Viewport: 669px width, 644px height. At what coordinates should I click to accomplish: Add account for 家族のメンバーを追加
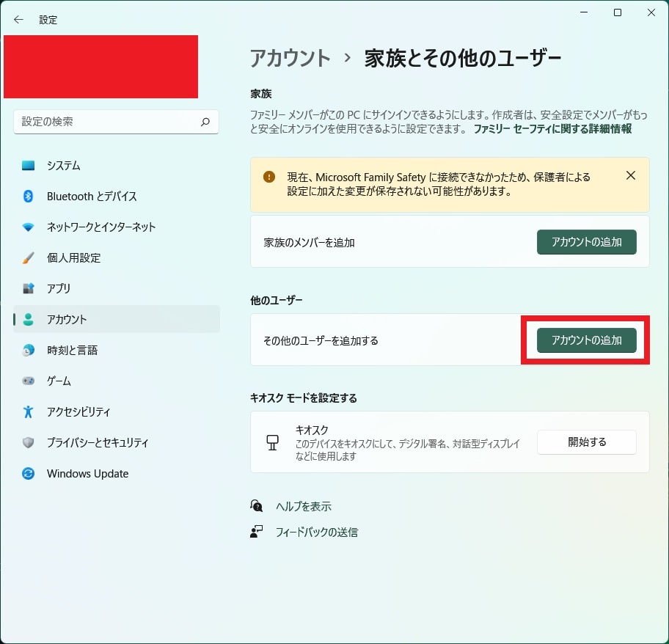(x=587, y=242)
